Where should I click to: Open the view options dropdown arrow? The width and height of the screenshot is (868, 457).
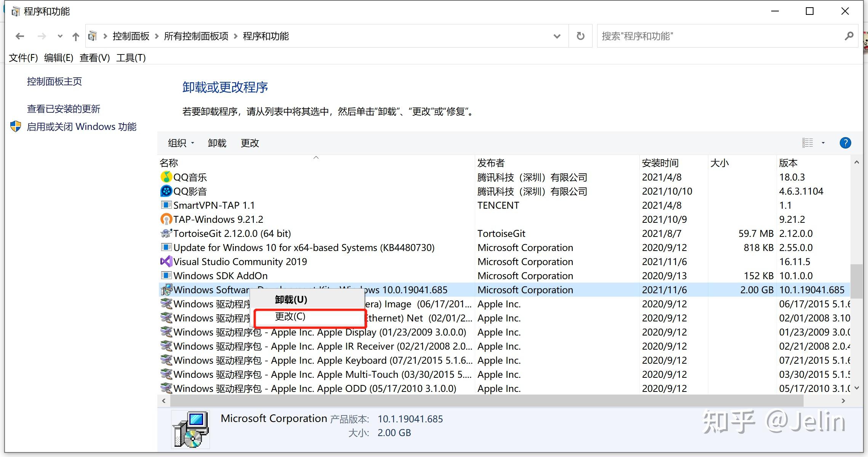coord(823,143)
